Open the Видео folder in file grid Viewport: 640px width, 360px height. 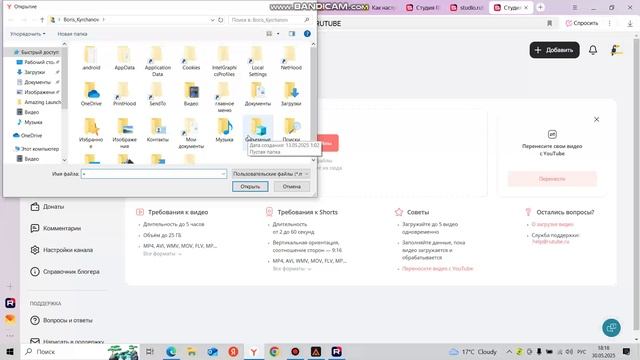191,94
